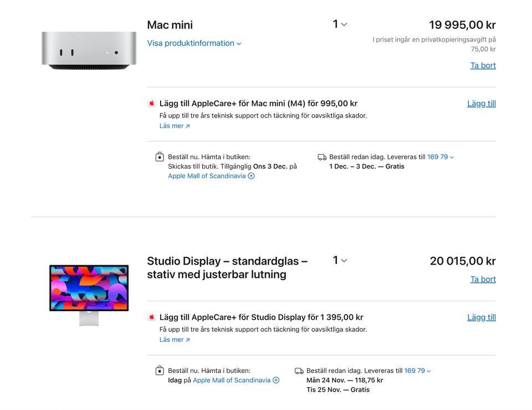This screenshot has height=410, width=532.
Task: Click the Mac mini product image
Action: tap(89, 50)
